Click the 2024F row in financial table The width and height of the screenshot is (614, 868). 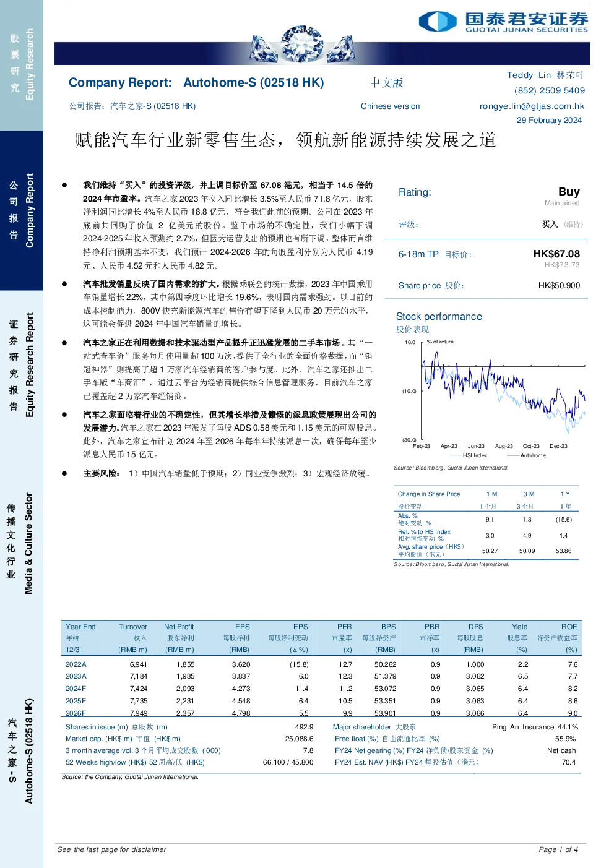click(321, 689)
